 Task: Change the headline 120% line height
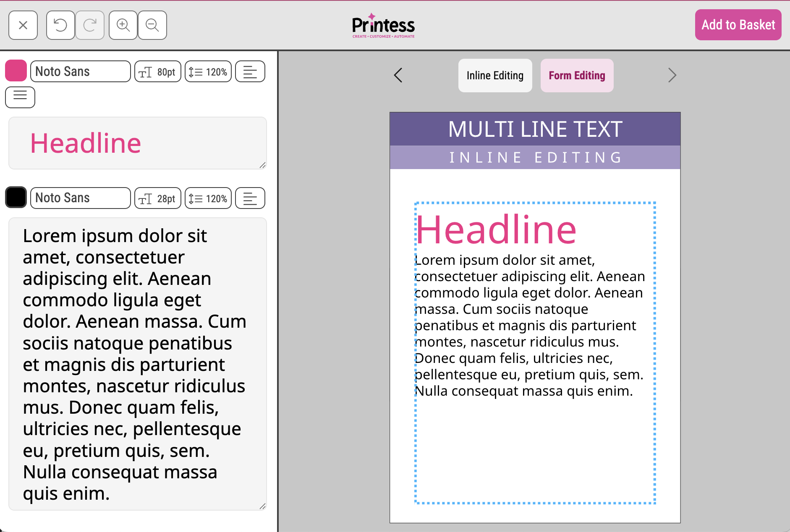(208, 72)
